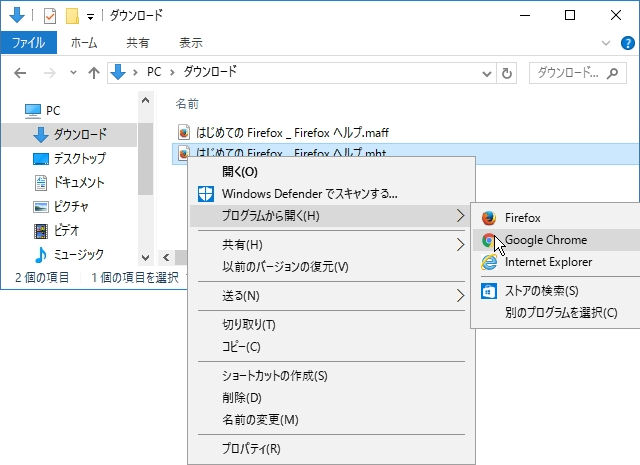Click the ピクチャ folder icon
640x465 pixels.
point(40,207)
